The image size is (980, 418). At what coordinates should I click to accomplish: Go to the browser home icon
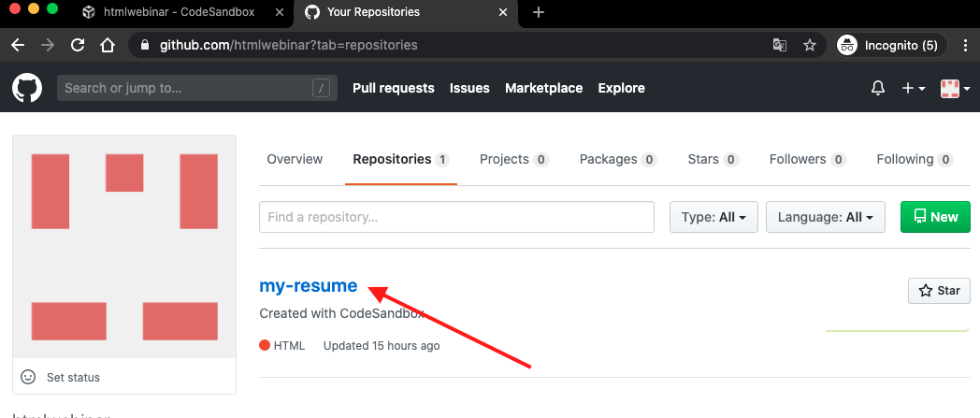click(108, 45)
